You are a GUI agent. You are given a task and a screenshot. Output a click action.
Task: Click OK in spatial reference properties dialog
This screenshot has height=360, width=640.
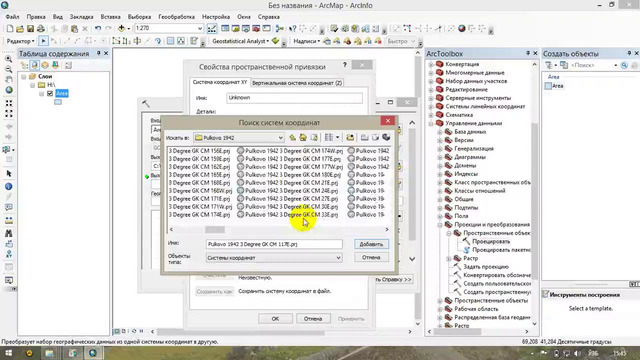pos(275,319)
